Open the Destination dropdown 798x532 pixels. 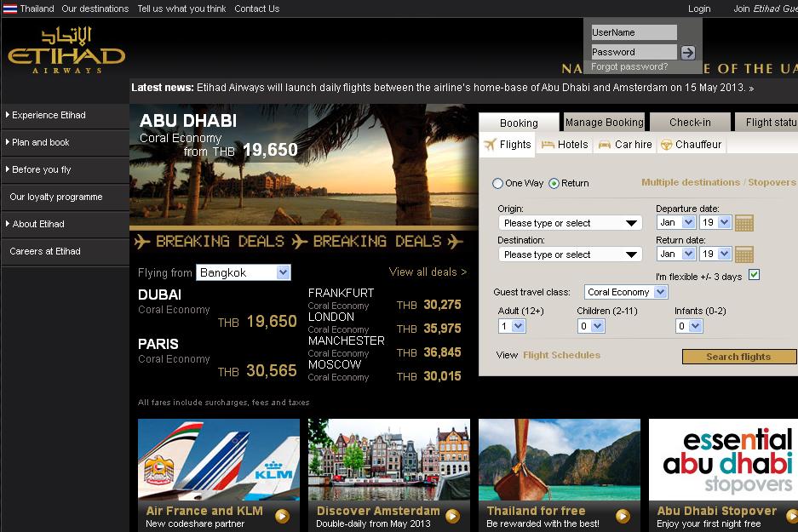(x=570, y=255)
